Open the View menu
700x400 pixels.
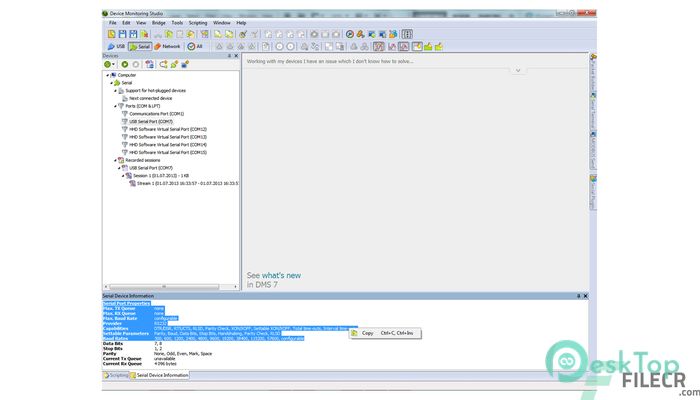(x=141, y=23)
